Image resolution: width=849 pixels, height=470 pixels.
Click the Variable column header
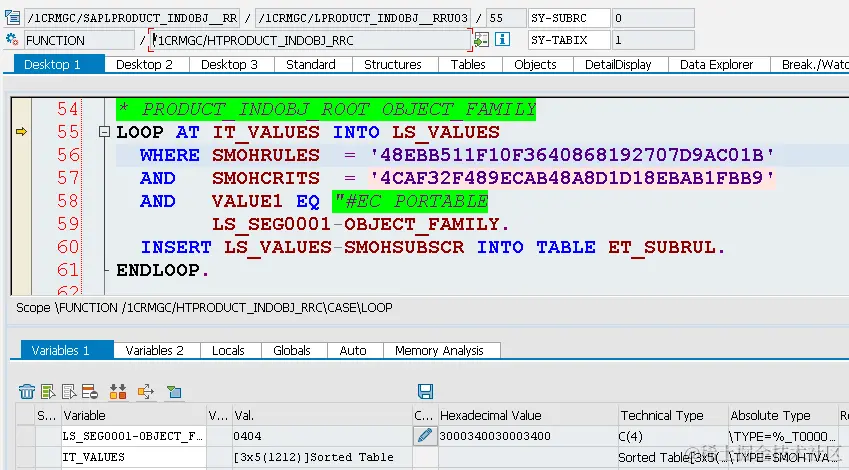pos(134,415)
